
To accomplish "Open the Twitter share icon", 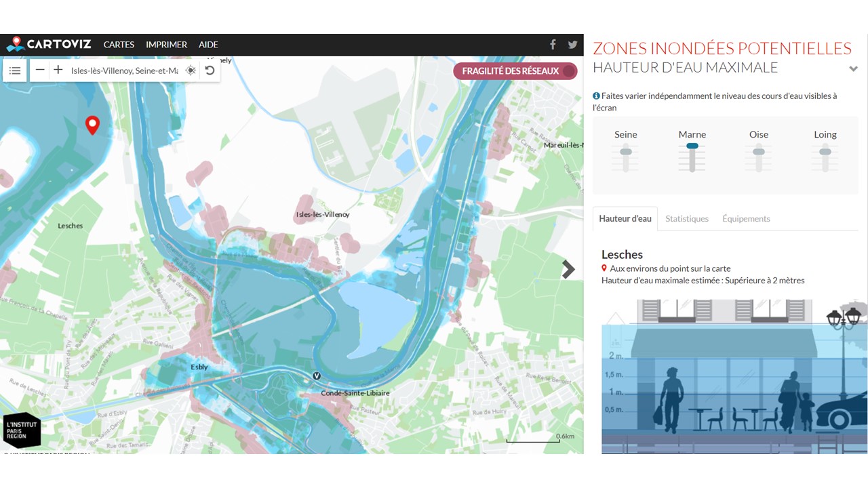I will click(x=572, y=45).
